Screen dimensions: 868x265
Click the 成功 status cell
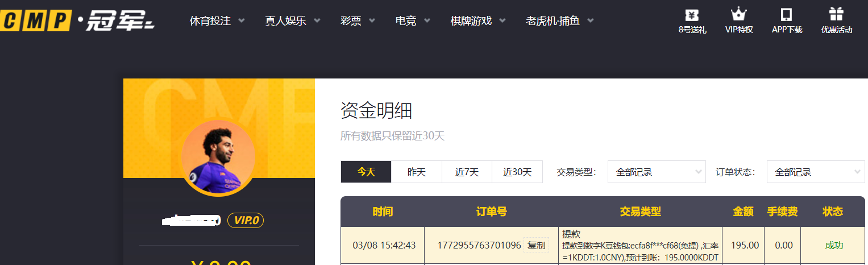(834, 246)
